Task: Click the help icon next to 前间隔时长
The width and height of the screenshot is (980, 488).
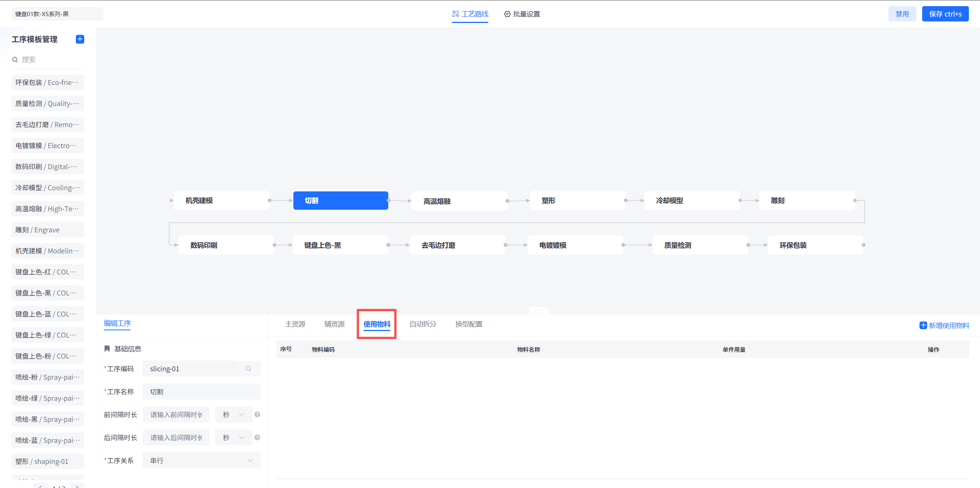Action: pyautogui.click(x=257, y=415)
